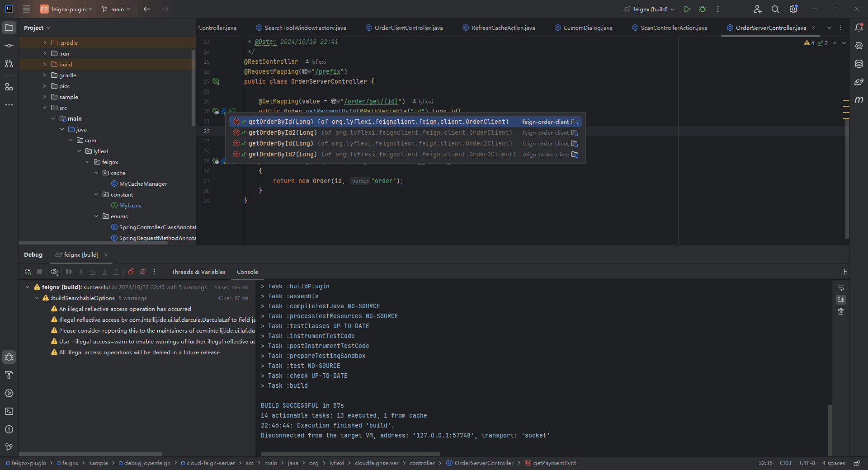Collapse the enums package node
Screen dimensions: 868x470
(x=96, y=216)
